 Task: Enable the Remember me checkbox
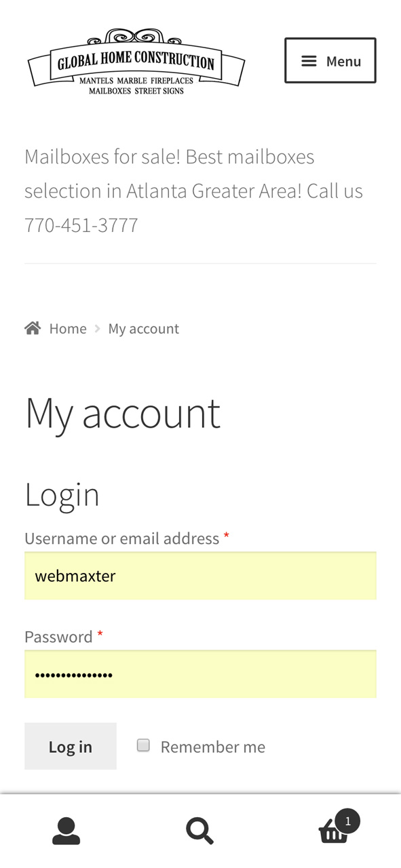click(143, 745)
